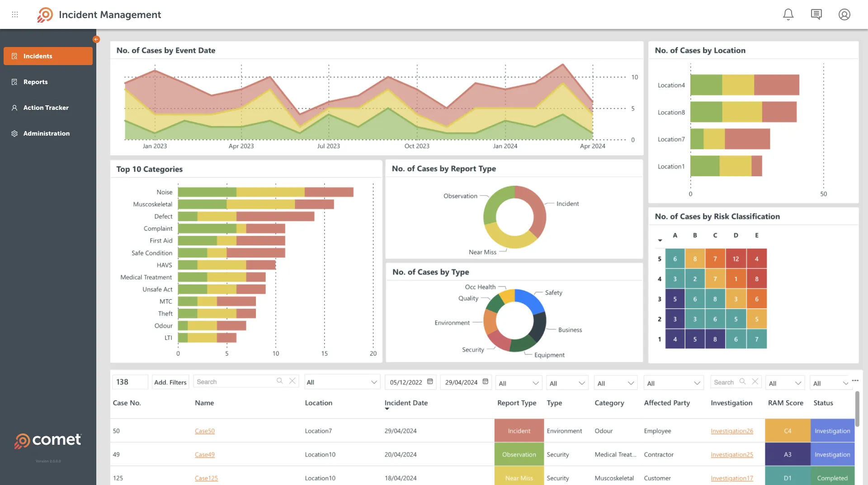868x485 pixels.
Task: Click the Case No. column header
Action: click(x=127, y=403)
